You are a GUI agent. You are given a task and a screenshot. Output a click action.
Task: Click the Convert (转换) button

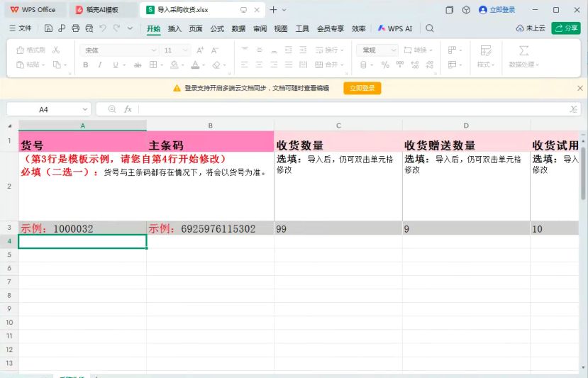(418, 50)
